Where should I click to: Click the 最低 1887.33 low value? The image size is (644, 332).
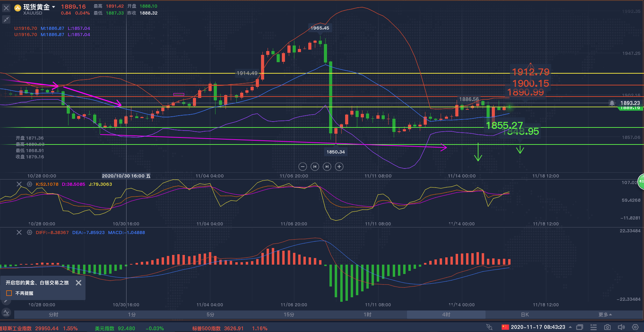point(108,13)
